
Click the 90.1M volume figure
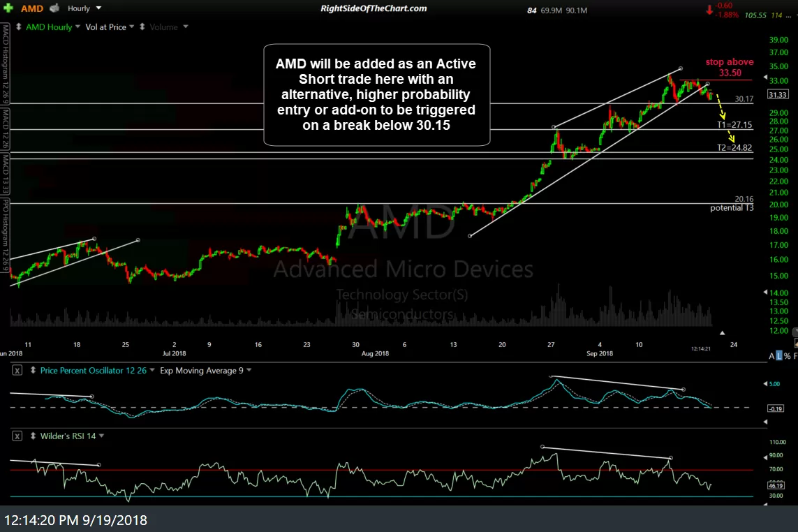pyautogui.click(x=576, y=10)
